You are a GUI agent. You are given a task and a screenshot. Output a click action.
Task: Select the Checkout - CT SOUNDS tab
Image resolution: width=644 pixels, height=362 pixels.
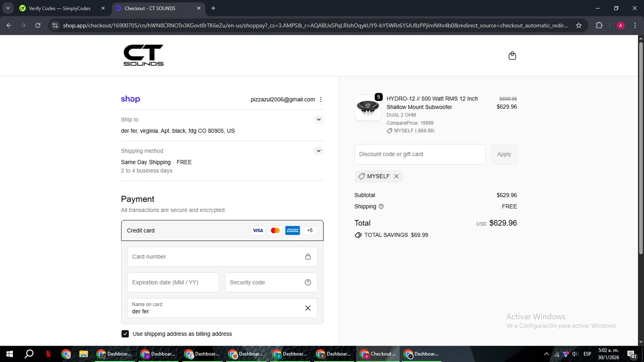[150, 8]
